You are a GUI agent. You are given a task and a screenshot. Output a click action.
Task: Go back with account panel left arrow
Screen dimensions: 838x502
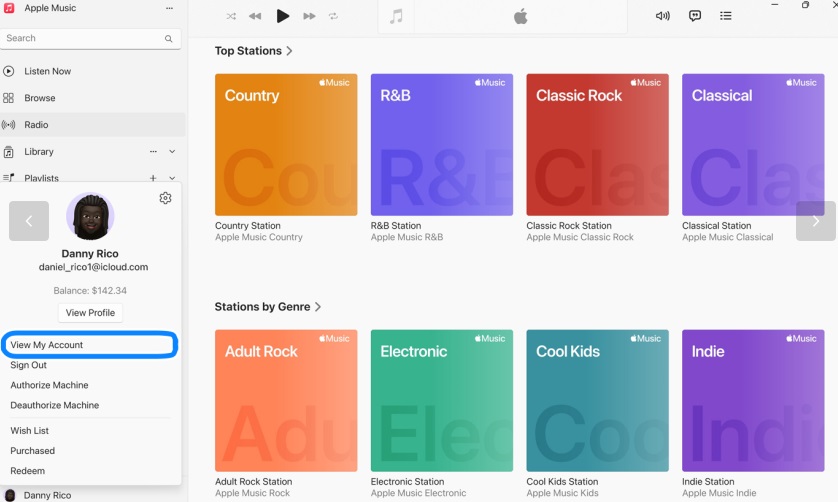point(29,221)
